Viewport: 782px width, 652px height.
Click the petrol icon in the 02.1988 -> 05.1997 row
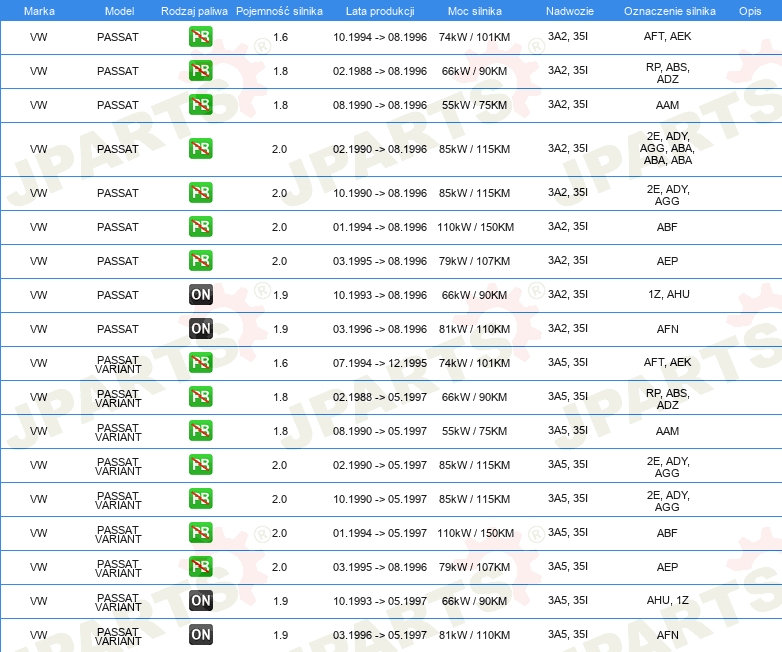point(200,397)
